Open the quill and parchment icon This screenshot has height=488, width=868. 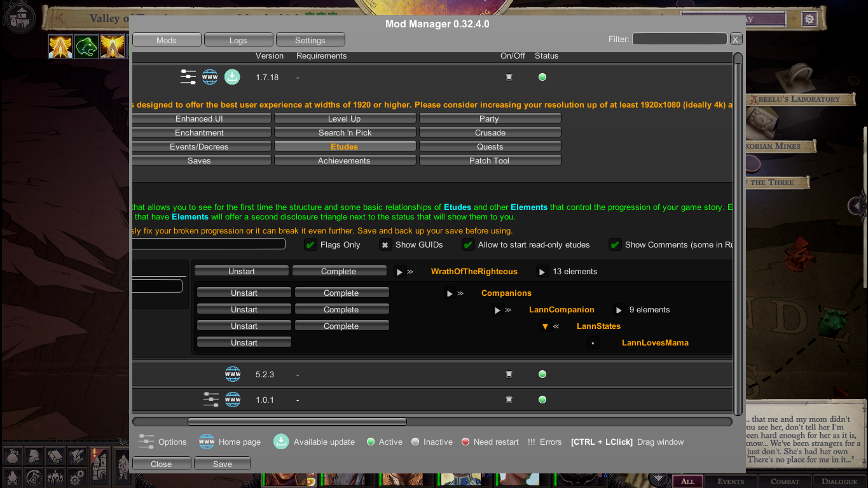(76, 456)
